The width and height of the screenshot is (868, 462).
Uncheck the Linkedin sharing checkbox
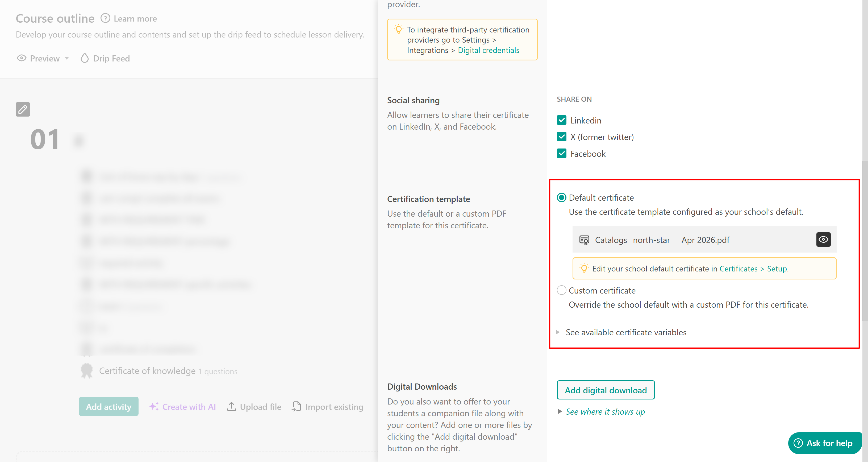click(561, 120)
